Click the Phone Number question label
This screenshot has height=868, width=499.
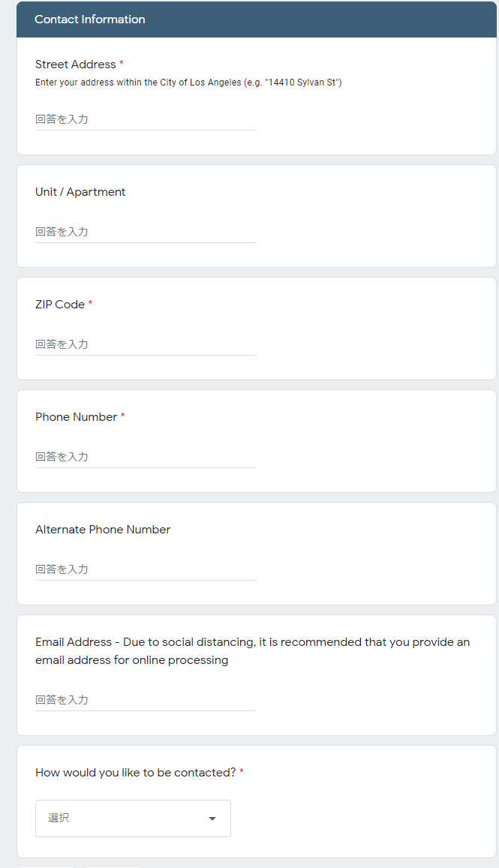click(x=76, y=417)
